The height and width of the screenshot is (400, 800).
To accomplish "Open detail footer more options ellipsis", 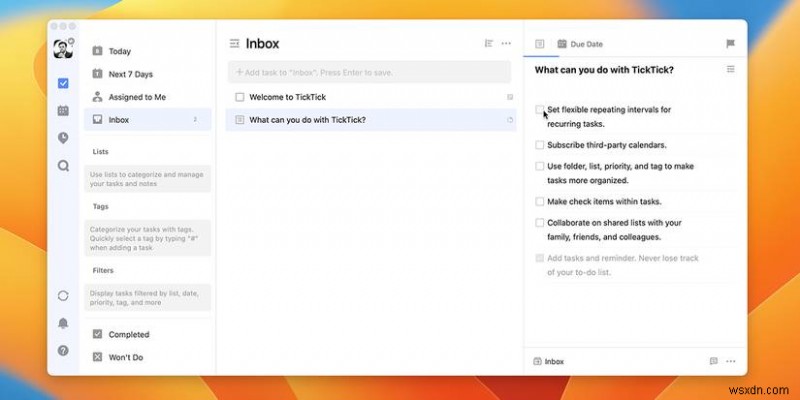I will point(731,361).
